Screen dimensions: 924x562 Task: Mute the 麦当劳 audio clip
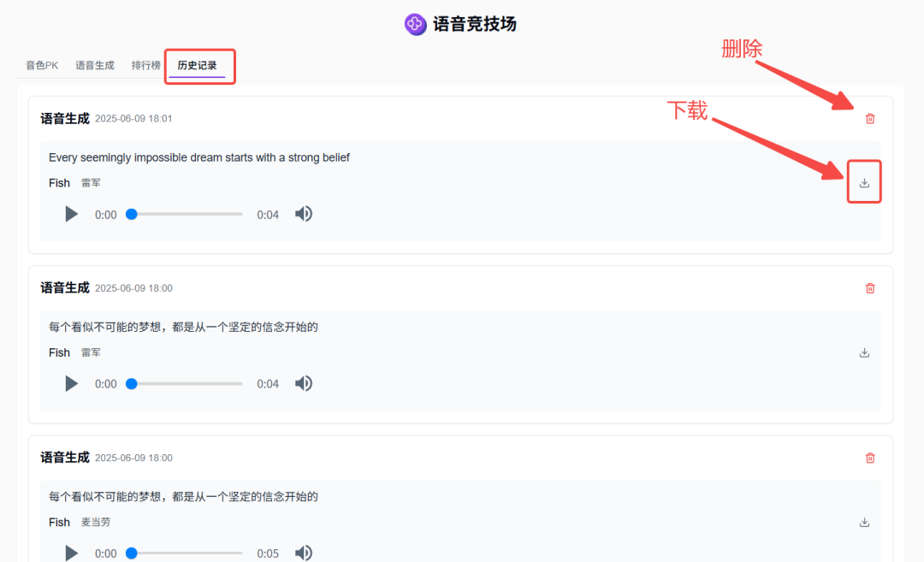(304, 553)
